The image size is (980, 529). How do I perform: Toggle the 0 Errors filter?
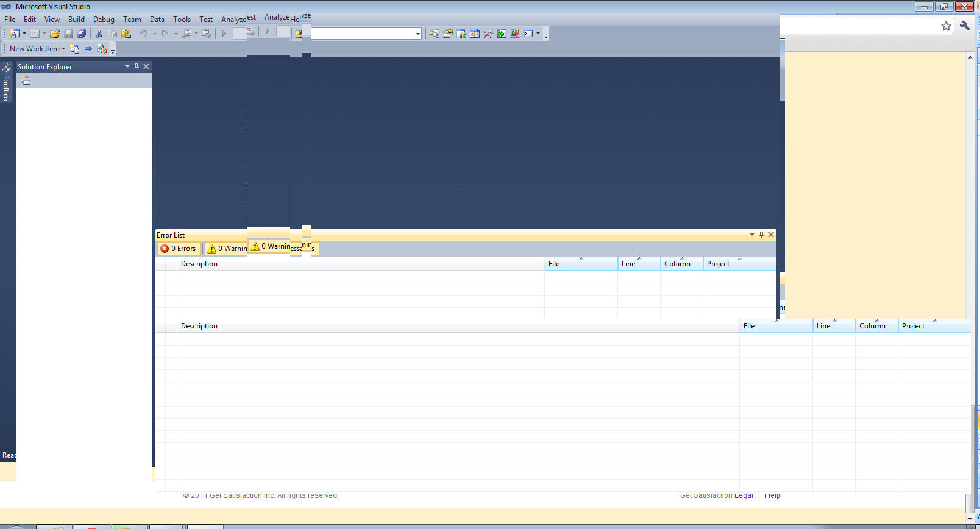coord(179,249)
